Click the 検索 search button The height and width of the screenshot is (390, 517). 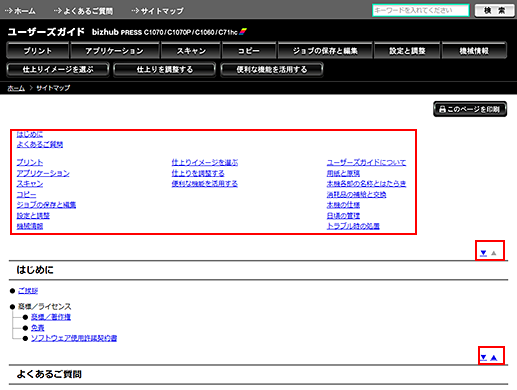coord(494,10)
